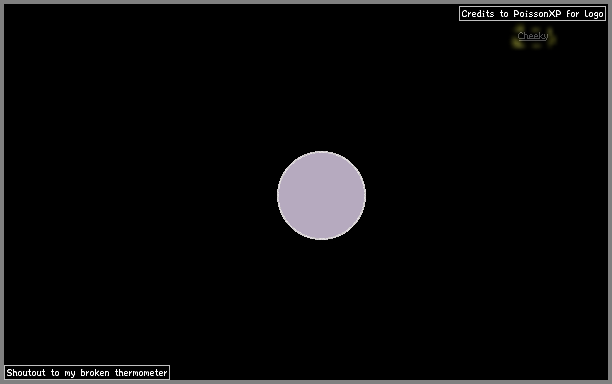Click the lavender circle in the center
The width and height of the screenshot is (612, 384).
coord(321,195)
